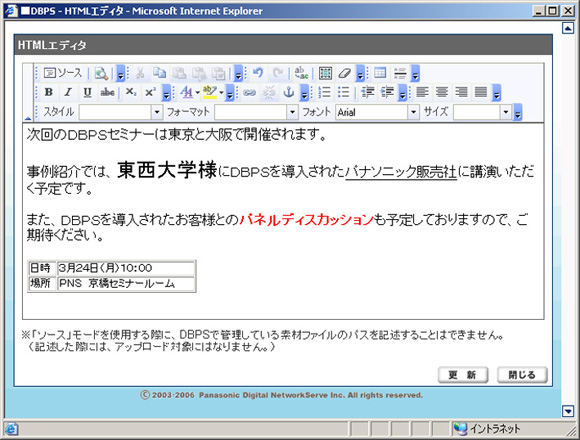Switch to ソース (source) mode
Screen dimensions: 580x440
63,73
